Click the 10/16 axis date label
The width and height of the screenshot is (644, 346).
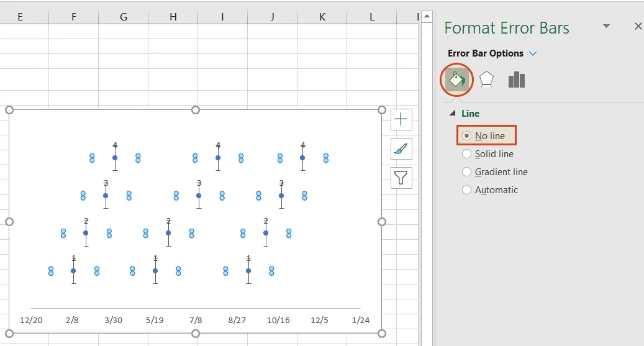click(x=278, y=320)
